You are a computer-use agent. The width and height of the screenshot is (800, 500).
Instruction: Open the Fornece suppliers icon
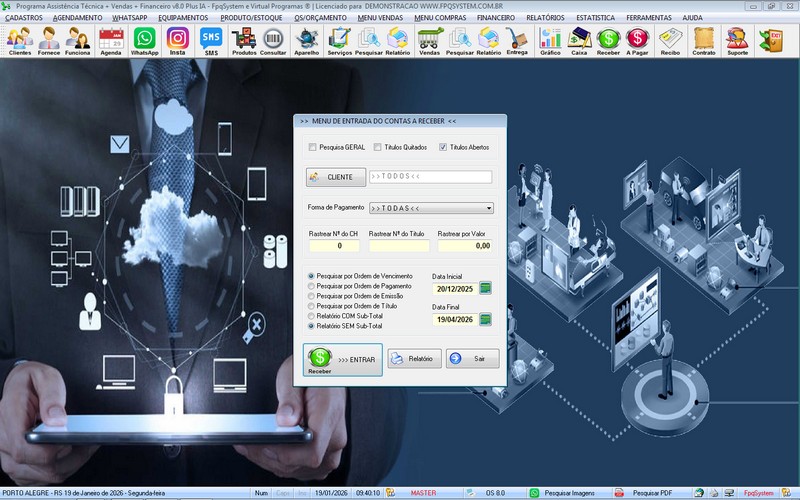[x=48, y=41]
